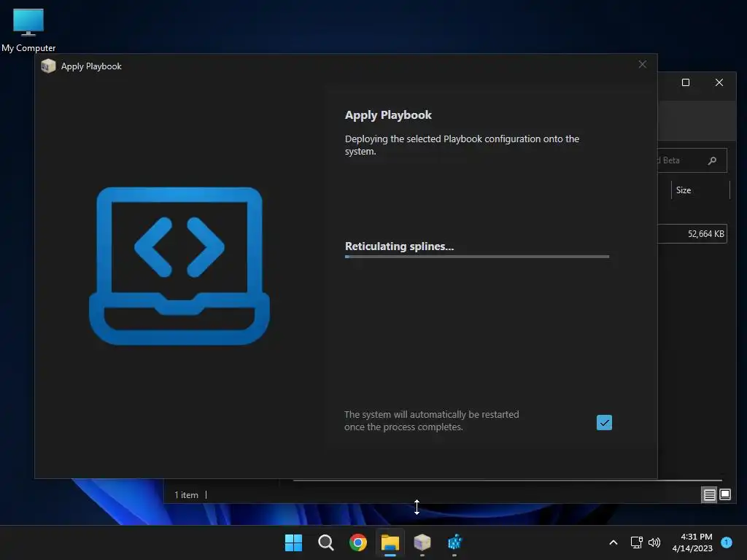Click the Apply Playbook heading
747x560 pixels.
[x=388, y=115]
